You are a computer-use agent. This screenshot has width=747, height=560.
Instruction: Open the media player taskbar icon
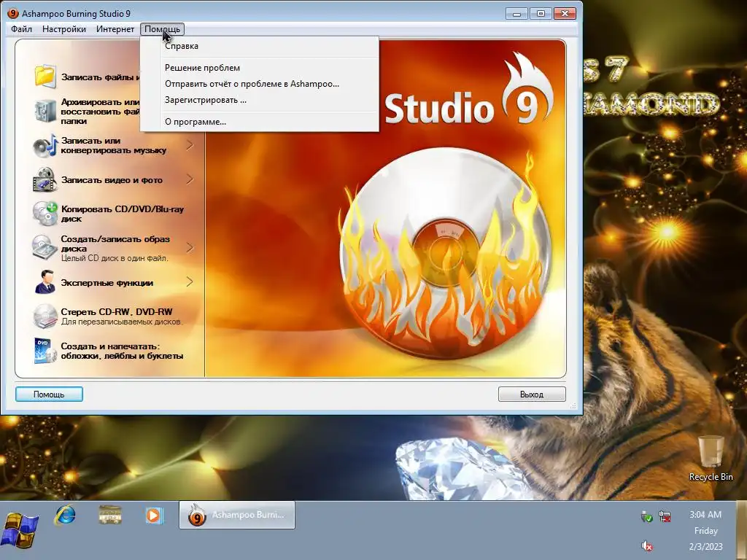(x=153, y=516)
